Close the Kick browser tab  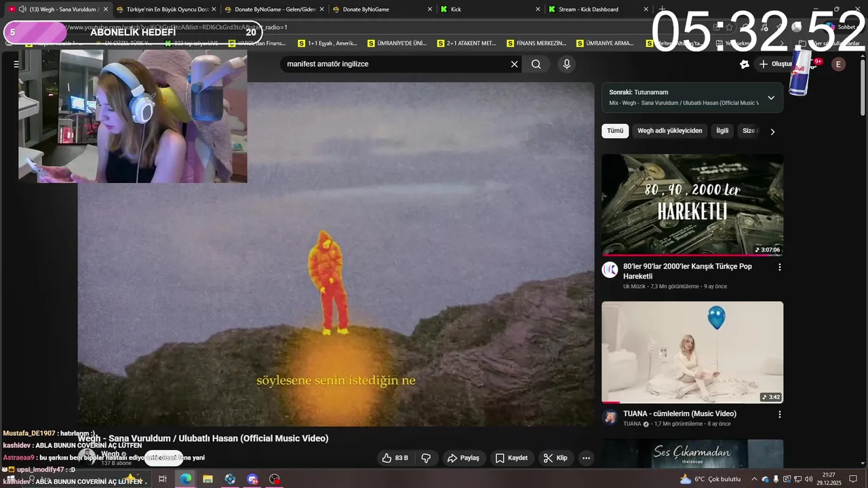(x=538, y=9)
